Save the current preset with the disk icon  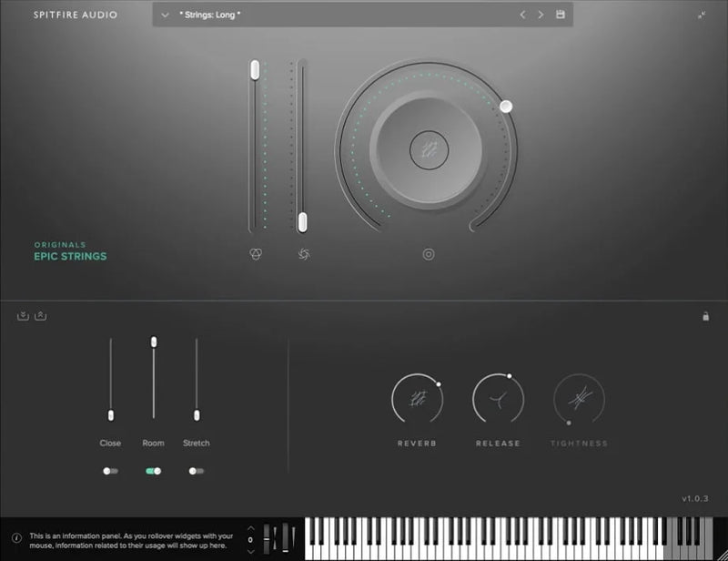pyautogui.click(x=561, y=15)
